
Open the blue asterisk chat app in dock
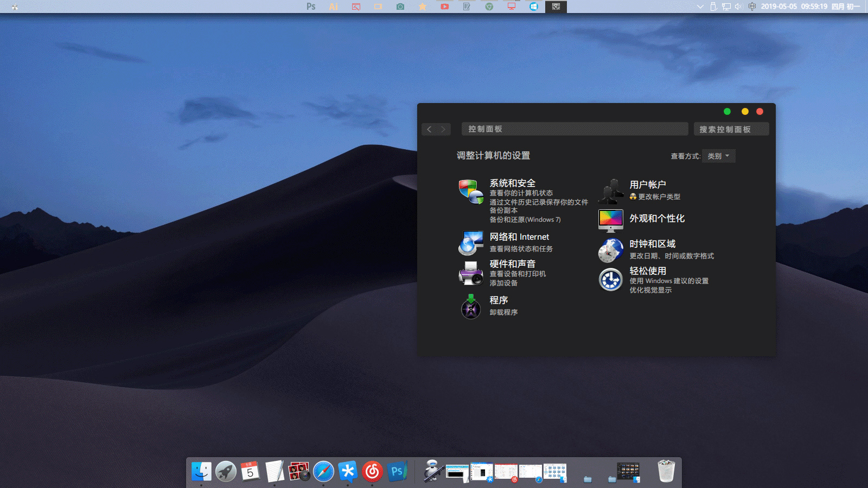(348, 471)
